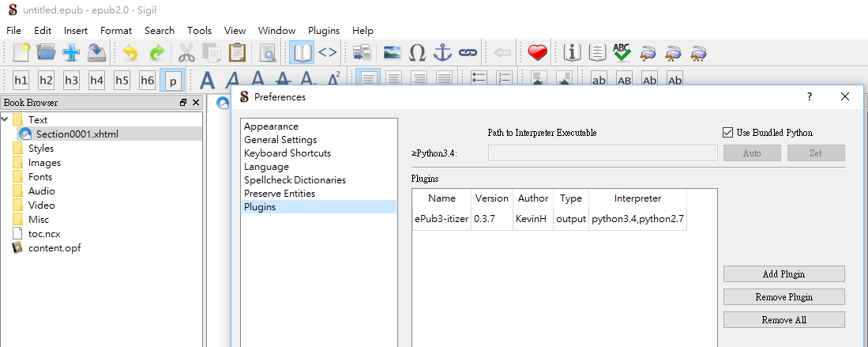Apply Heading 6 style

coord(147,81)
